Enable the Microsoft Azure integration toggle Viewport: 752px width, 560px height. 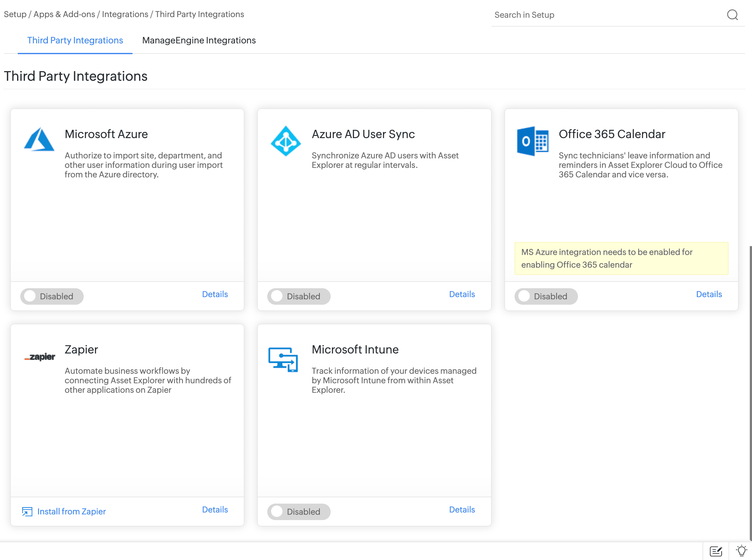[x=52, y=296]
